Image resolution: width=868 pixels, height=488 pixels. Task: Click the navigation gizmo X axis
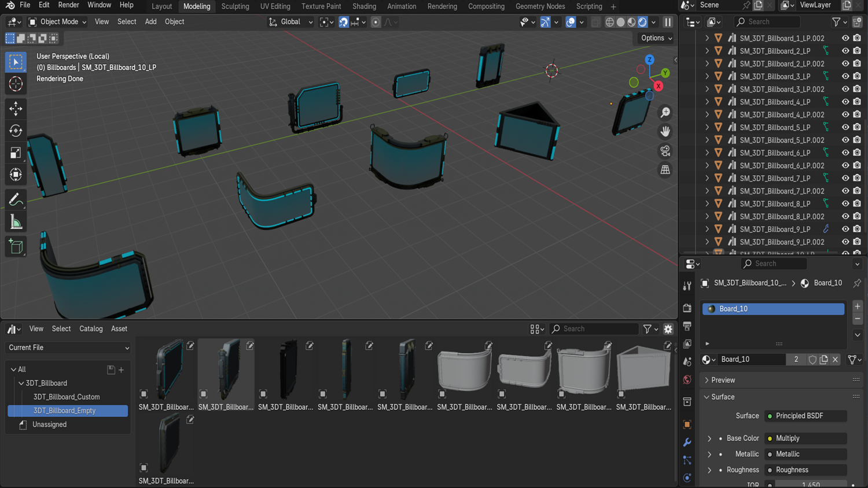pyautogui.click(x=658, y=86)
